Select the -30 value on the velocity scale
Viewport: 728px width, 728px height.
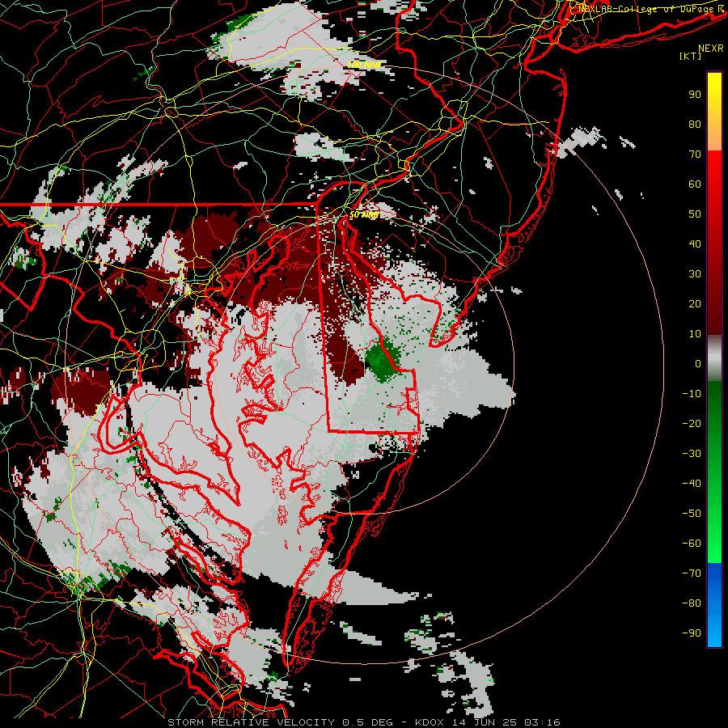[x=692, y=454]
